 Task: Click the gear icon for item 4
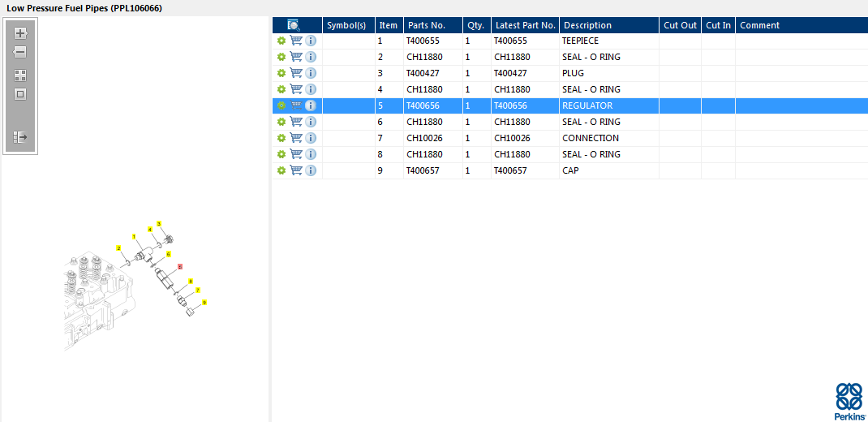(x=281, y=89)
